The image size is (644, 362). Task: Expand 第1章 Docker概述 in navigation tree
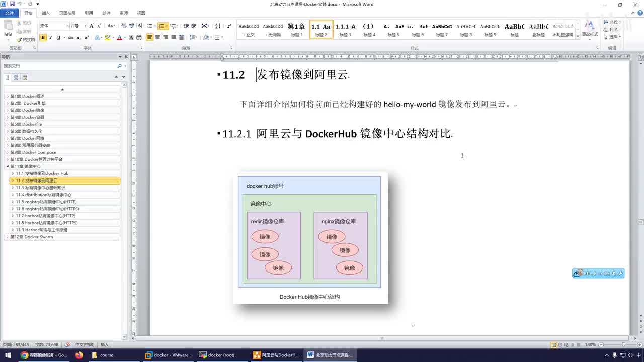[7, 96]
